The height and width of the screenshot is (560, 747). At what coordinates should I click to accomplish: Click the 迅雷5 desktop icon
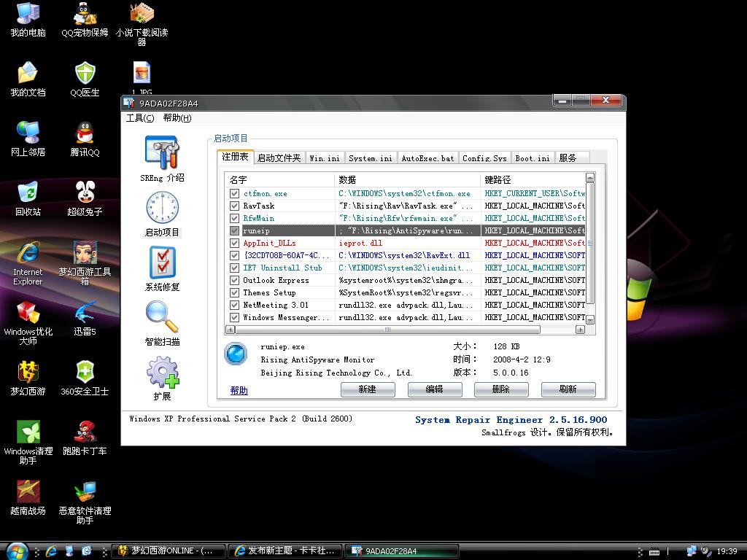click(85, 314)
